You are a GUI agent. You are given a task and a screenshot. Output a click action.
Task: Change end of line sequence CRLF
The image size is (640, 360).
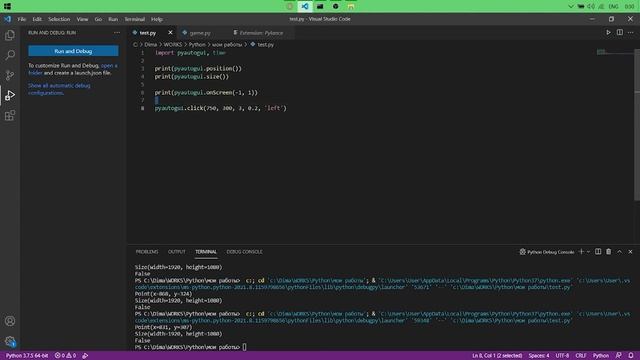click(580, 356)
